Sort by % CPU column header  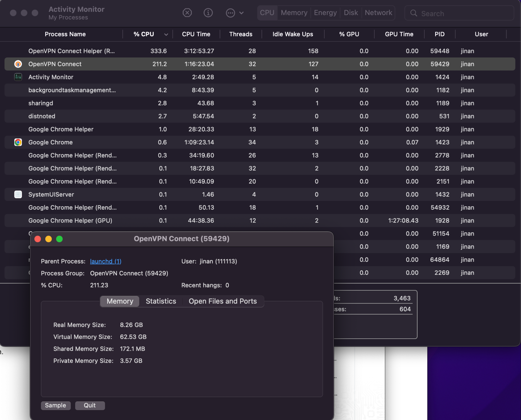click(x=144, y=34)
